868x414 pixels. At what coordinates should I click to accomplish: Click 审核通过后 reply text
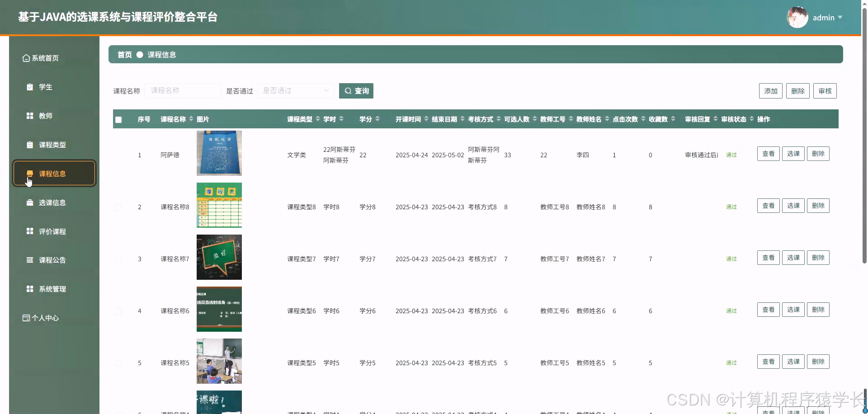(x=702, y=155)
